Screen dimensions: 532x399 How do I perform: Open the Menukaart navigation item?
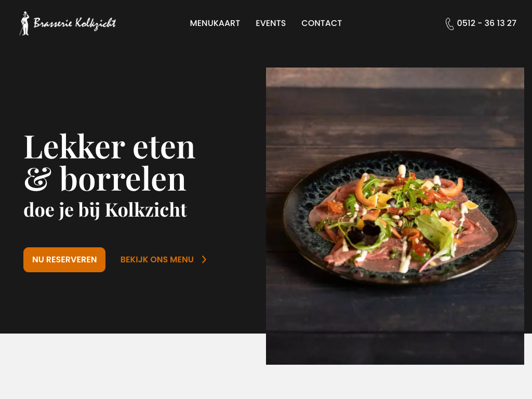click(215, 23)
